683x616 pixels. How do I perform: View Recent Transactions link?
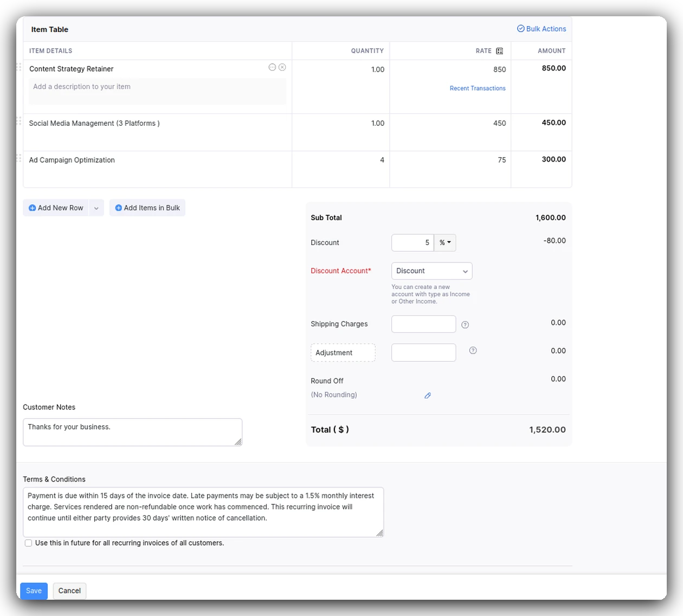(x=478, y=88)
